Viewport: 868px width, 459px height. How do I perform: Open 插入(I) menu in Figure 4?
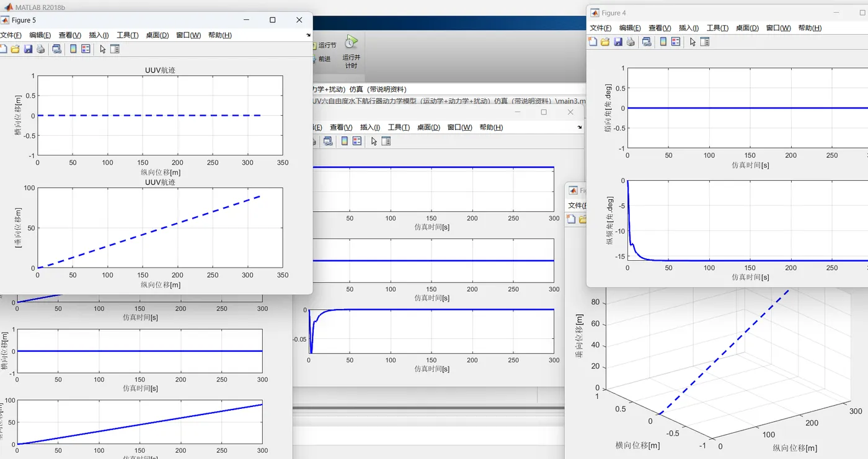[688, 28]
